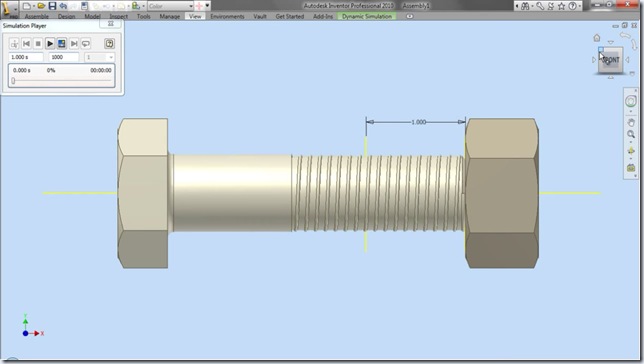
Task: Stop the current simulation
Action: (38, 43)
